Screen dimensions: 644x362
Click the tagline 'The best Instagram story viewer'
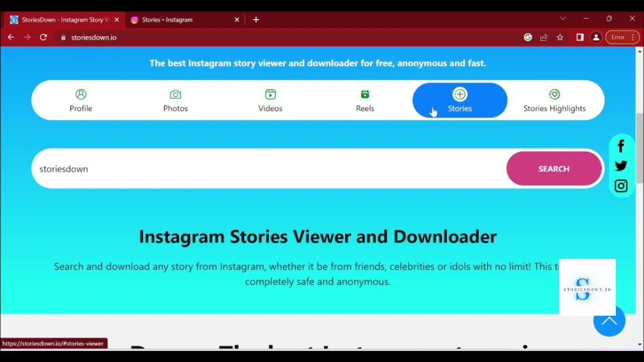coord(318,63)
